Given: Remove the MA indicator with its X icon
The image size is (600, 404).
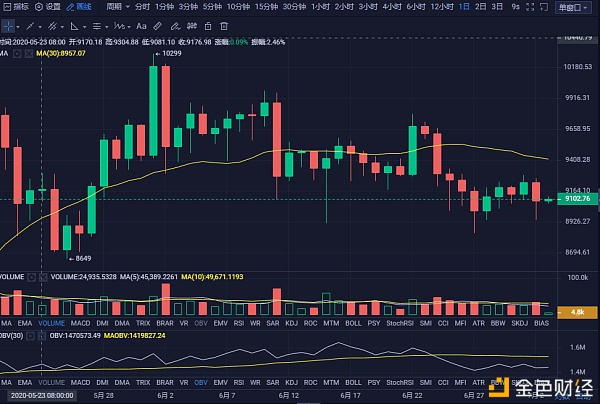Looking at the screenshot, I should click(29, 54).
